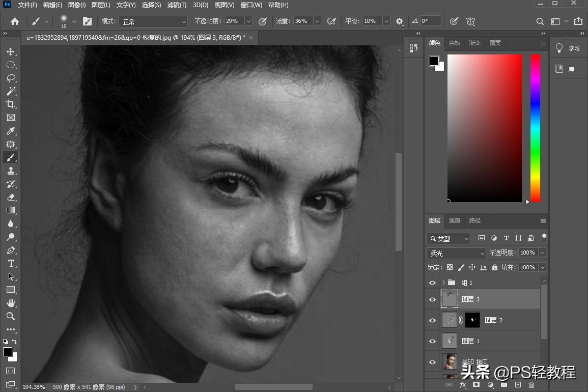
Task: Expand the 组 1 group folder
Action: click(443, 283)
